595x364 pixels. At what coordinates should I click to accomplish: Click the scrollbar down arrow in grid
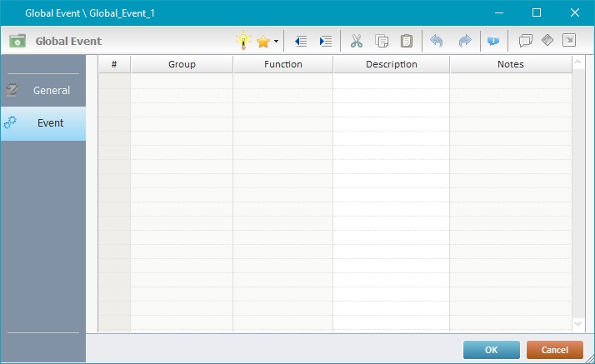pos(579,323)
